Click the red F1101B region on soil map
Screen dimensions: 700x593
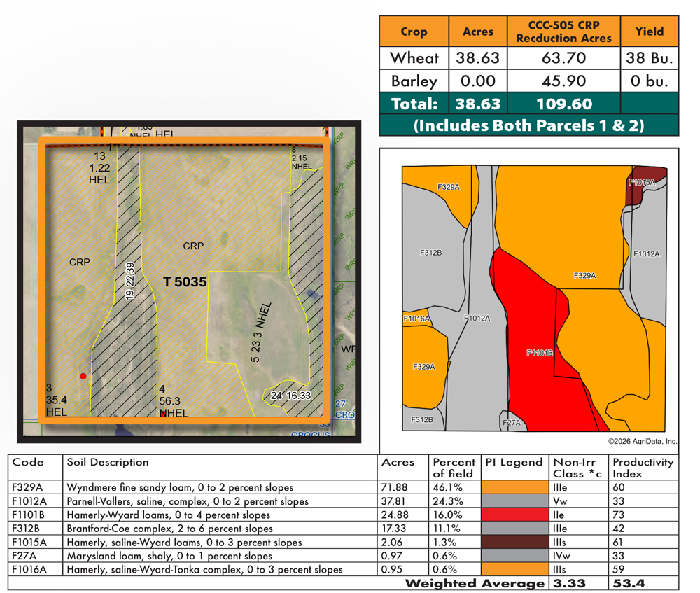coord(540,354)
